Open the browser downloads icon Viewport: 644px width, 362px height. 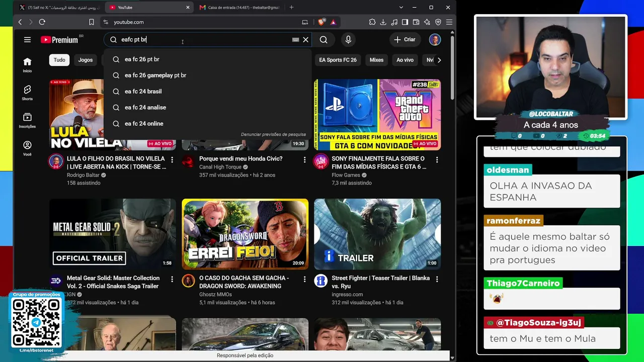click(383, 22)
